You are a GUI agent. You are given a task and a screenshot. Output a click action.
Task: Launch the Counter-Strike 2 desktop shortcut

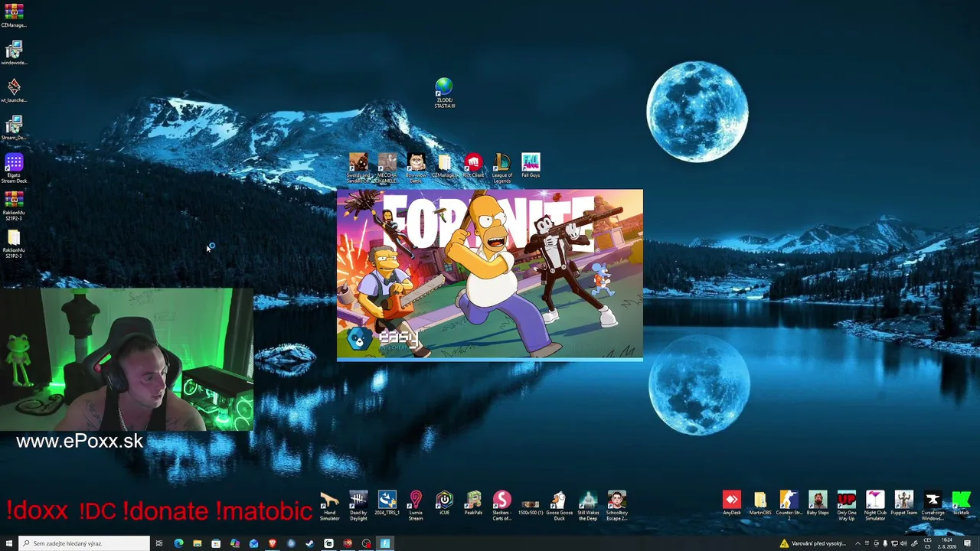click(789, 506)
